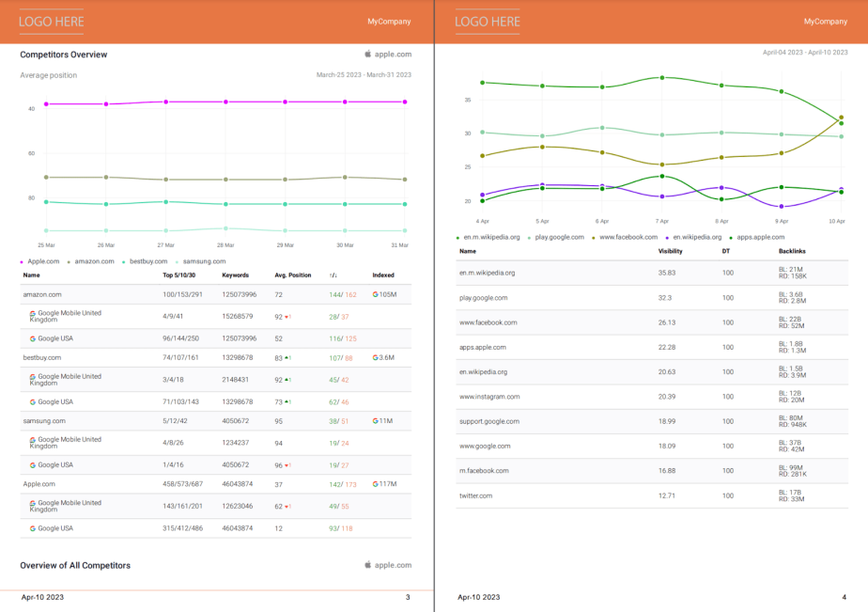This screenshot has width=868, height=612.
Task: Click the support.google.com table row name
Action: 489,421
